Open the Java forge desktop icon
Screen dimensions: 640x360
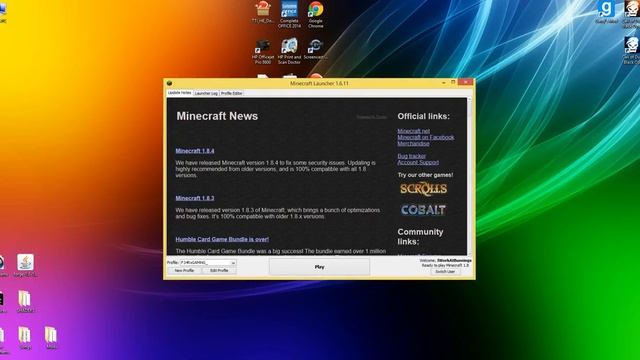coord(25,266)
